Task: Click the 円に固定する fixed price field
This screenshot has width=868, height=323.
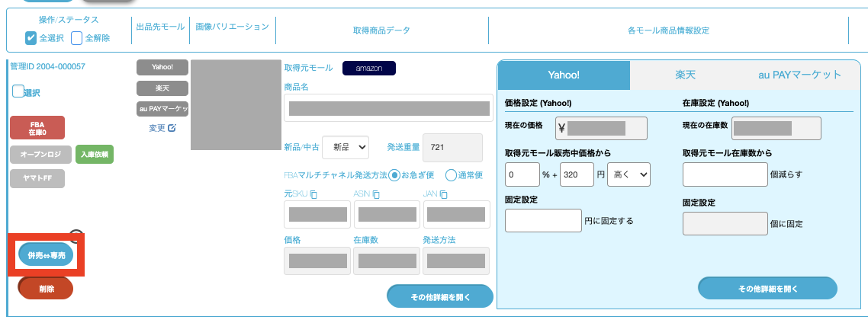Action: click(543, 221)
